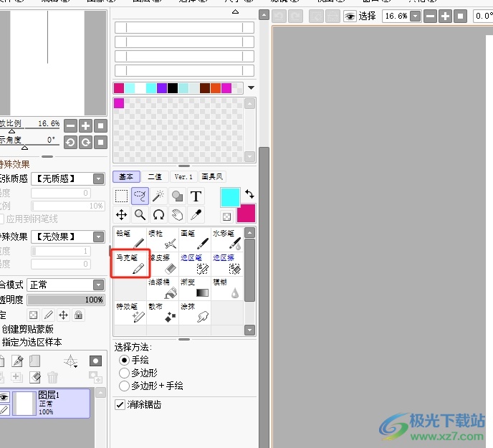Pick the 模糊 blur tool
The image size is (493, 448).
pos(227,288)
